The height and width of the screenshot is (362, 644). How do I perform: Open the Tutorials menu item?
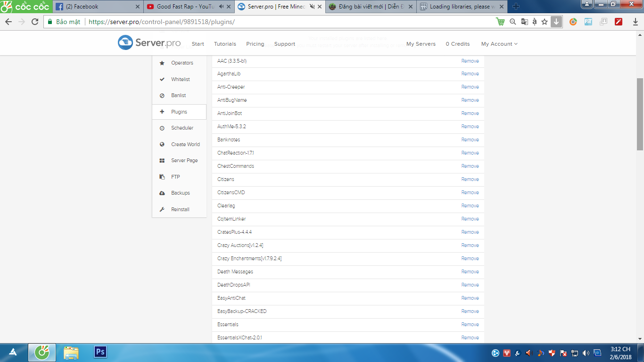click(225, 44)
